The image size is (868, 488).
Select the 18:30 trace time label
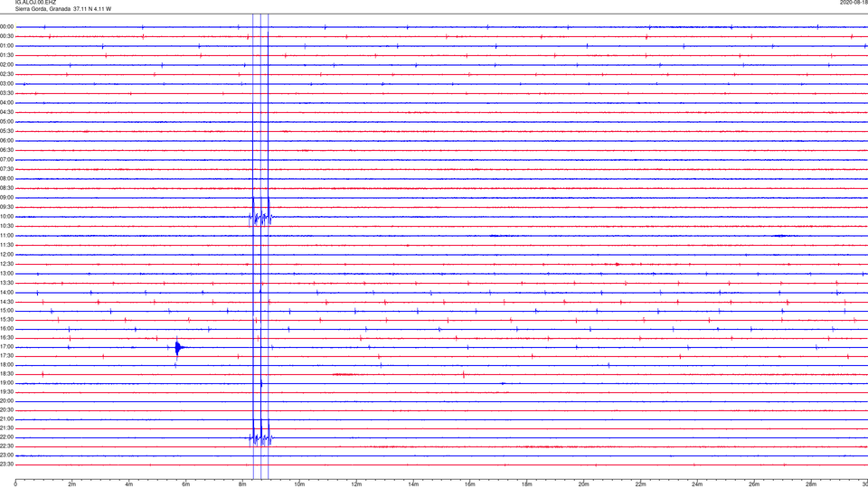6,374
